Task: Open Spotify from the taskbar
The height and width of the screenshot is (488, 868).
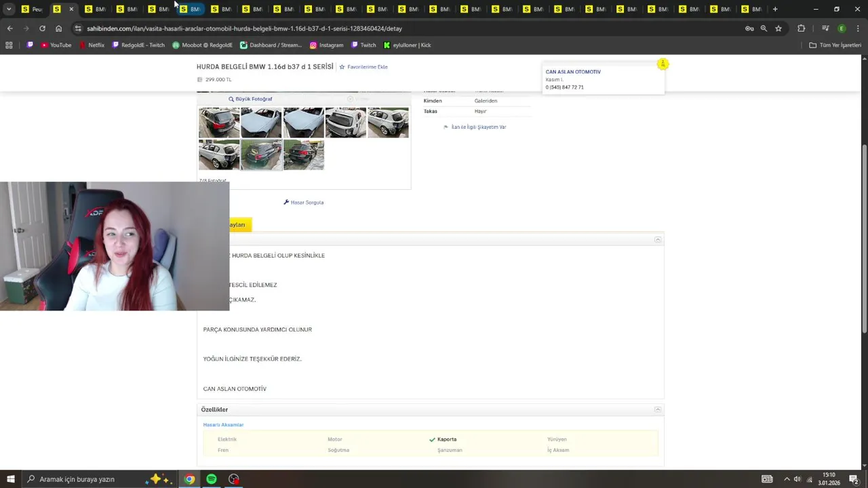Action: (212, 479)
